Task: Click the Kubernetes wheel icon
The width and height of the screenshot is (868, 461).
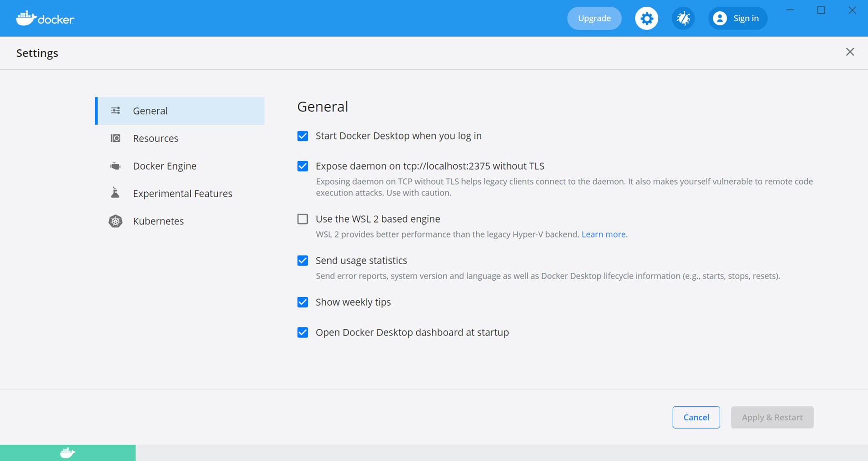Action: point(116,221)
